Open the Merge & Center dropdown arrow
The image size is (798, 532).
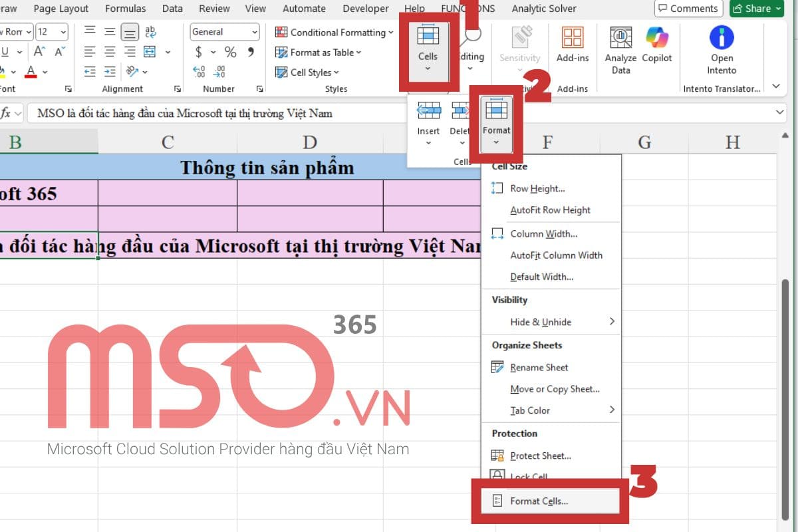pos(168,52)
